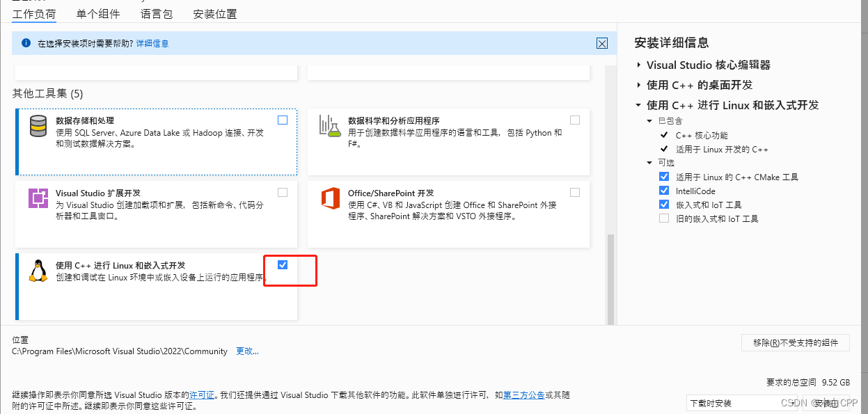Select the 数据存储和处理 workload card title
This screenshot has width=868, height=414.
[x=85, y=120]
